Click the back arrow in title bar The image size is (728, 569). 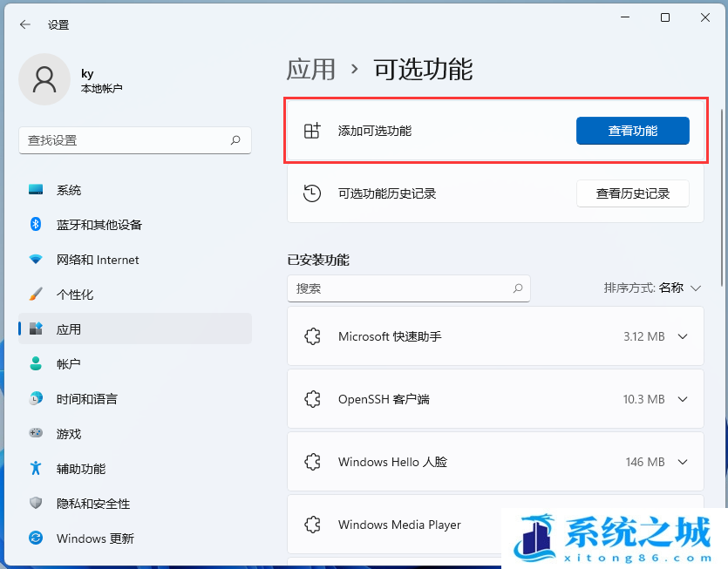(24, 25)
